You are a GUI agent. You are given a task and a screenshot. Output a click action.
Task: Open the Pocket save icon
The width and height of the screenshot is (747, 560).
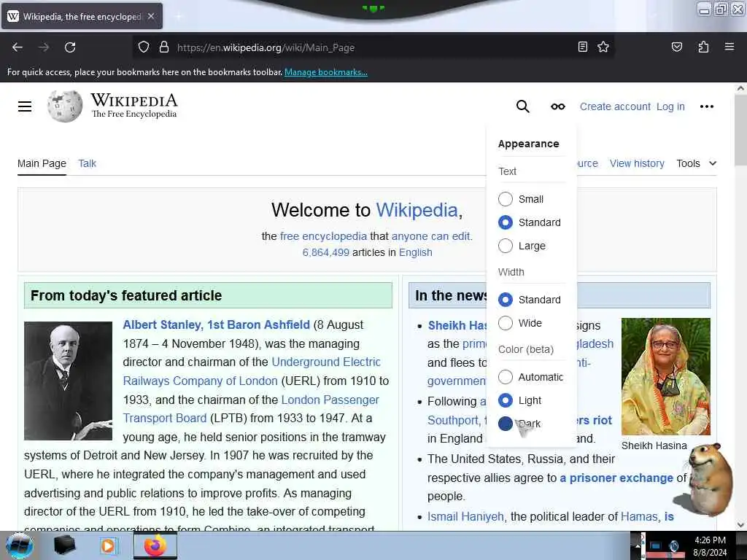[676, 47]
